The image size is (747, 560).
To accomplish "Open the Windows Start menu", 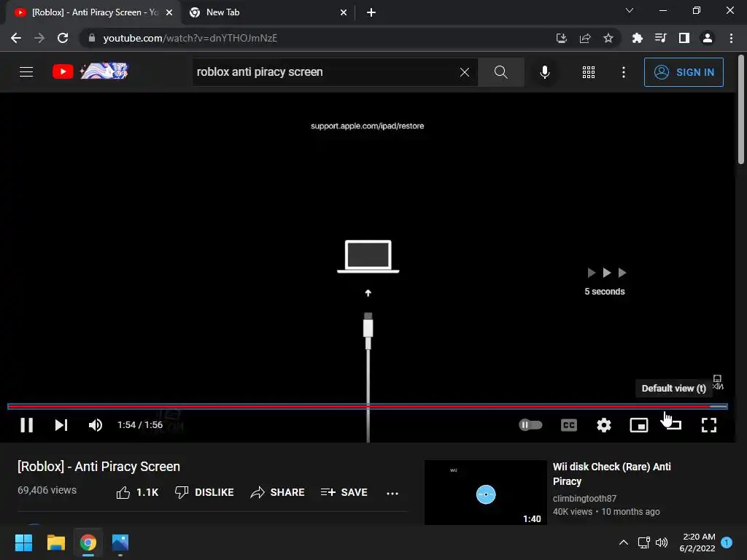I will tap(23, 542).
